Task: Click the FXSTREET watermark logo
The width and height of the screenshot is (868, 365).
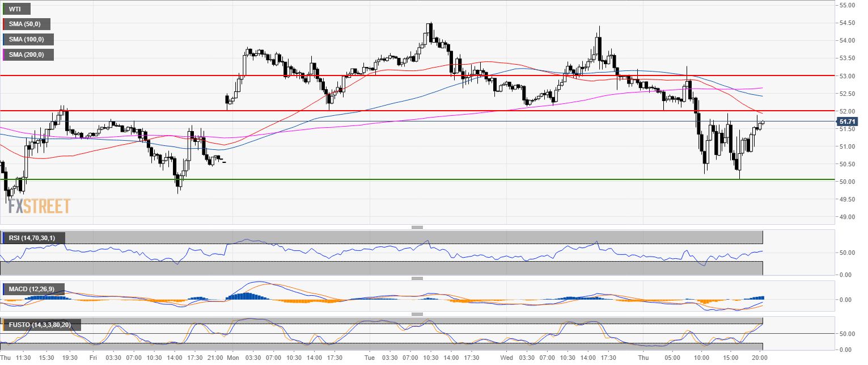Action: (x=39, y=206)
